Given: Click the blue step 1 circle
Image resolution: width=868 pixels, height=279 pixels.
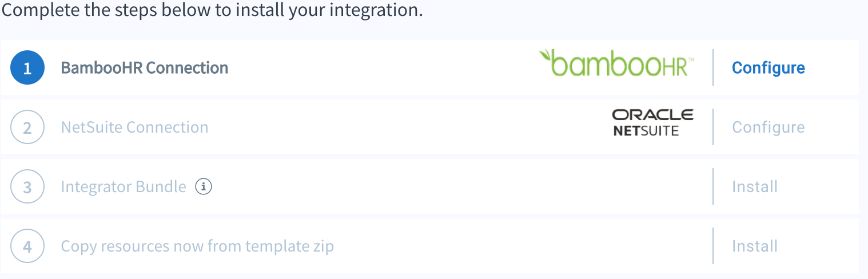Looking at the screenshot, I should tap(27, 67).
